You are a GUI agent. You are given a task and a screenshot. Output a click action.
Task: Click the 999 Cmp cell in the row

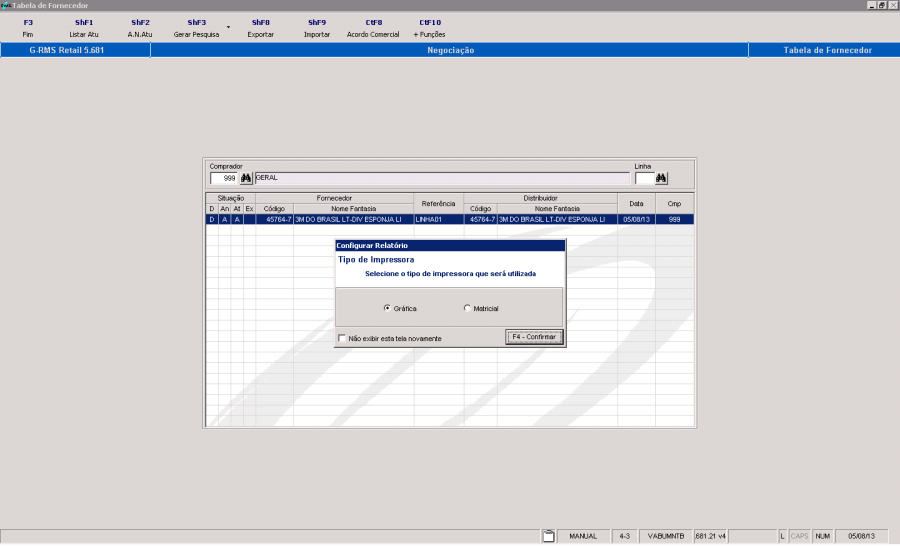[x=674, y=219]
